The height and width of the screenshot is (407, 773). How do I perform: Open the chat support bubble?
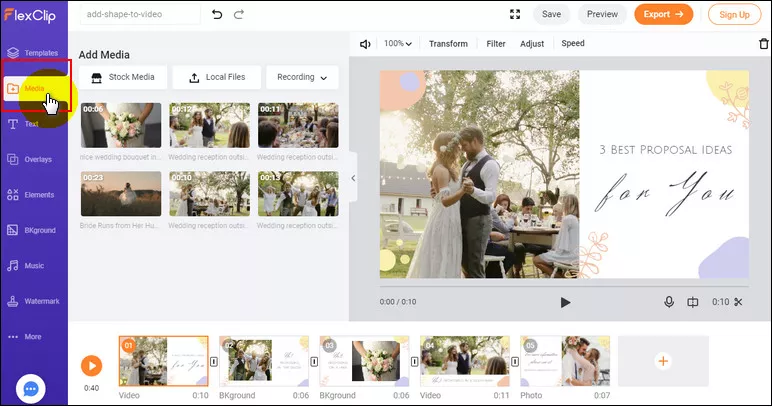pyautogui.click(x=31, y=389)
